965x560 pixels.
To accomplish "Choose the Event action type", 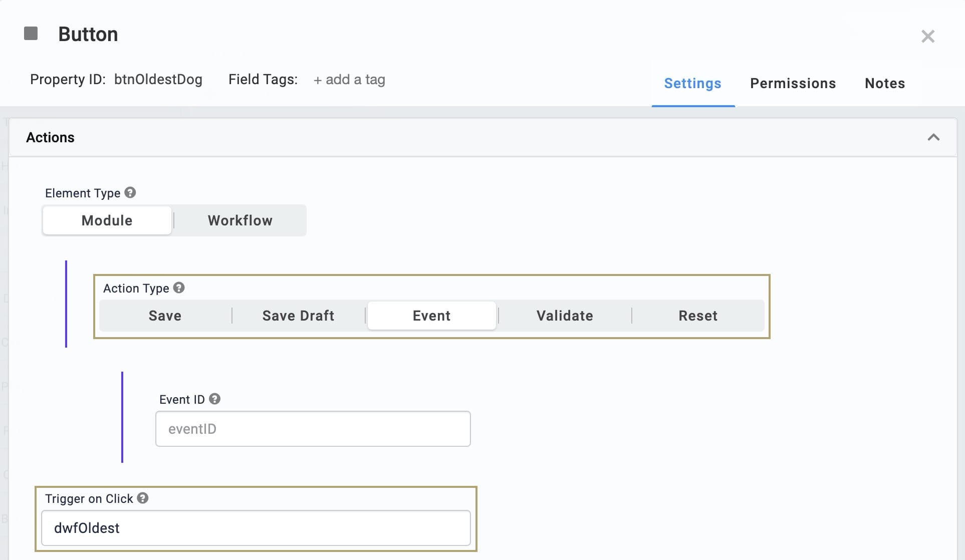I will click(x=432, y=316).
